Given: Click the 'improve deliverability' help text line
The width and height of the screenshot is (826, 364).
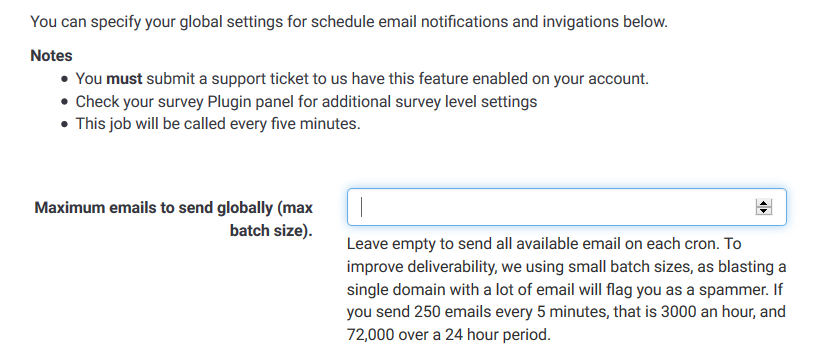Looking at the screenshot, I should click(566, 267).
